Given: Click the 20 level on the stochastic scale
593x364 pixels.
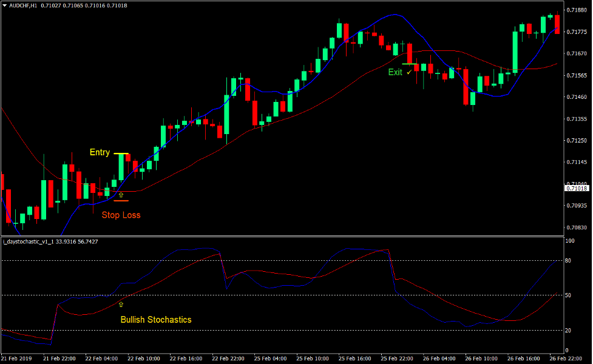Looking at the screenshot, I should (x=569, y=331).
